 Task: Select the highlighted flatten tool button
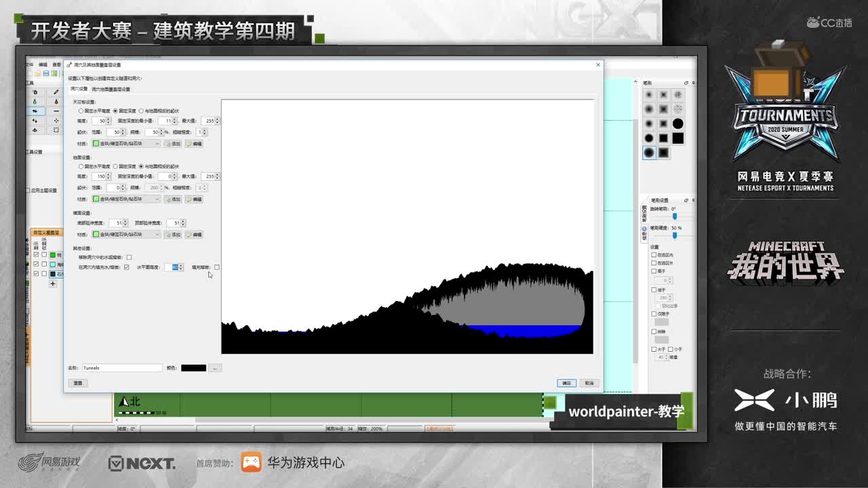(35, 111)
